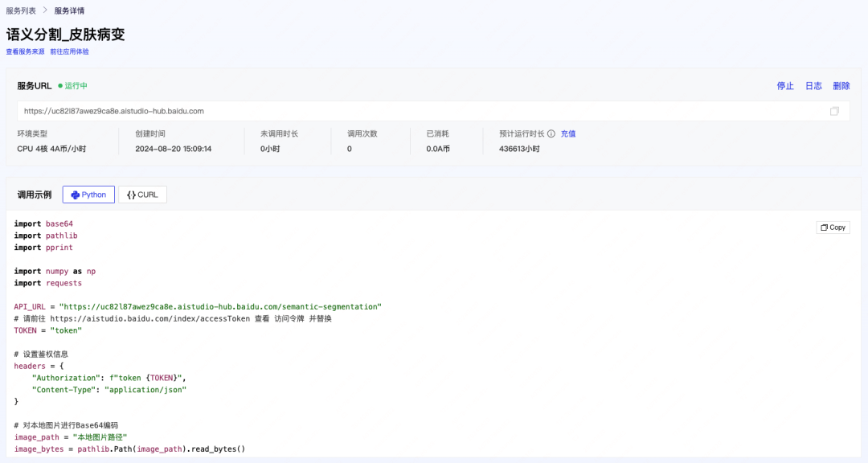868x463 pixels.
Task: Click the import base64 code line
Action: click(x=43, y=223)
